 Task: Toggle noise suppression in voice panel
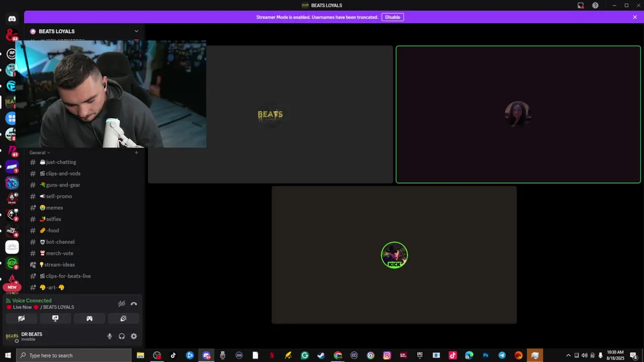point(121,304)
